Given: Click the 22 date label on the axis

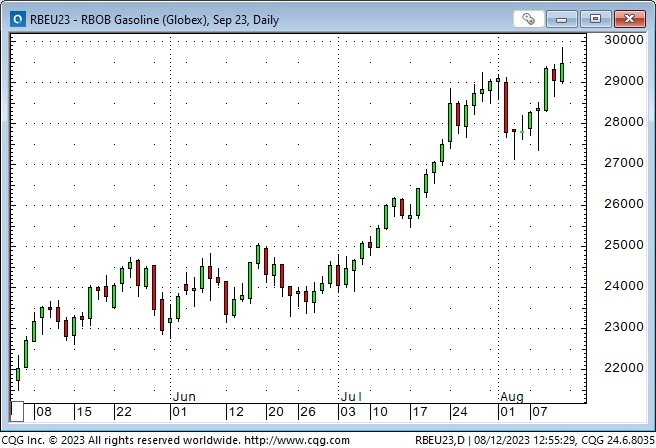Looking at the screenshot, I should (x=124, y=412).
